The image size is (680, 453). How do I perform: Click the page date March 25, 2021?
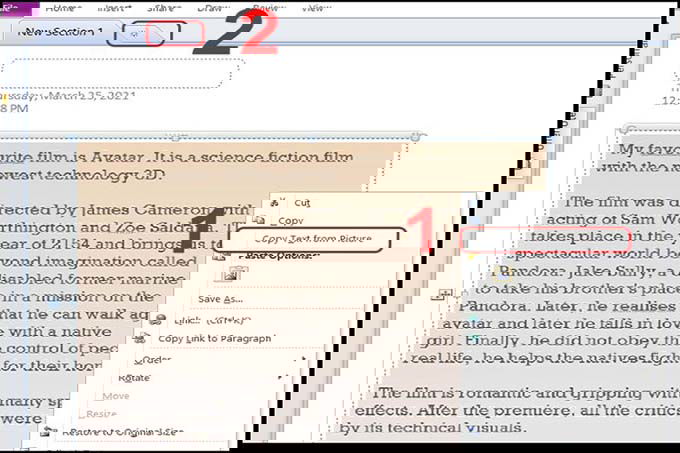(68, 95)
